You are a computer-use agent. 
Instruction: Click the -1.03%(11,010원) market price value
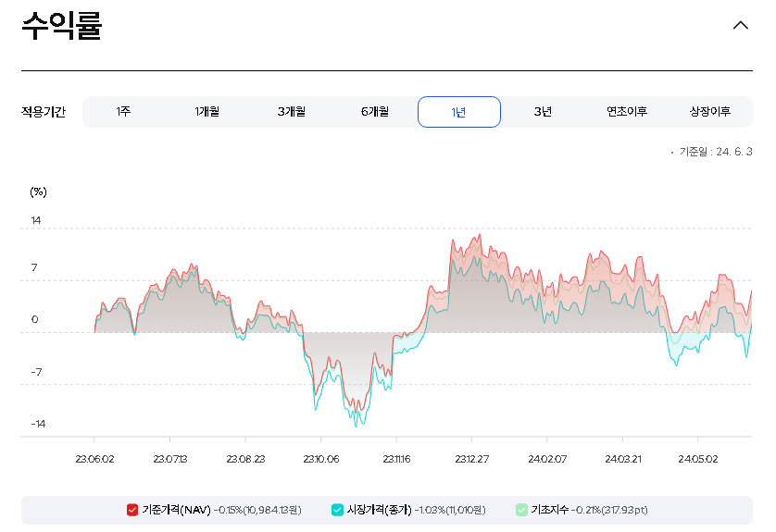450,510
